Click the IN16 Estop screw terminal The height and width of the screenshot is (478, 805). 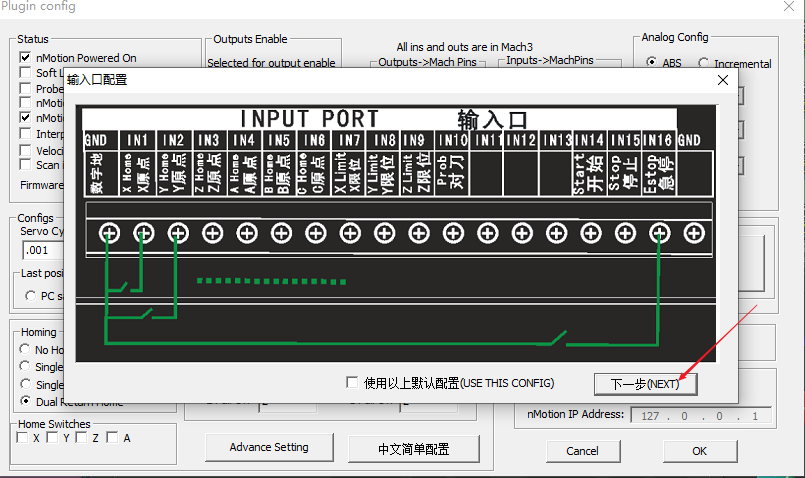pyautogui.click(x=660, y=233)
